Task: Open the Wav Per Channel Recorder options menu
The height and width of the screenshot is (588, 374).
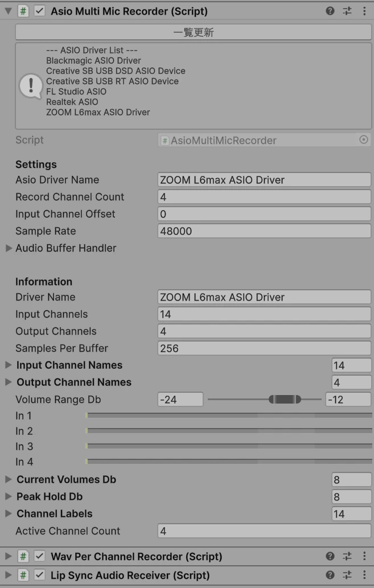Action: click(x=364, y=556)
